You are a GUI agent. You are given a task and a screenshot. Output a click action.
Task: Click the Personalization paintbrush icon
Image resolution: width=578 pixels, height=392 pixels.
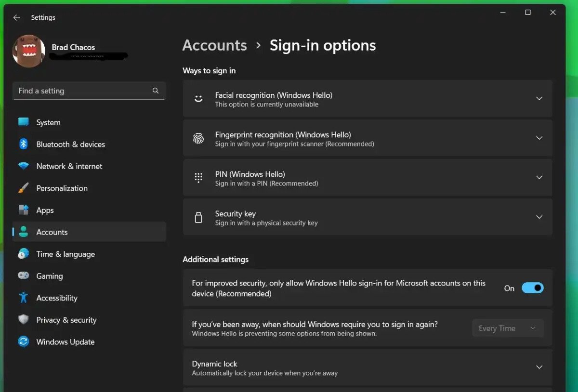coord(23,188)
